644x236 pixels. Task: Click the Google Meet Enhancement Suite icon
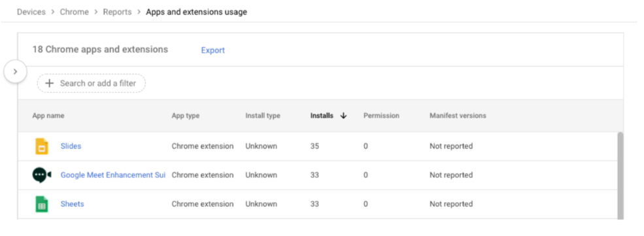[x=42, y=175]
